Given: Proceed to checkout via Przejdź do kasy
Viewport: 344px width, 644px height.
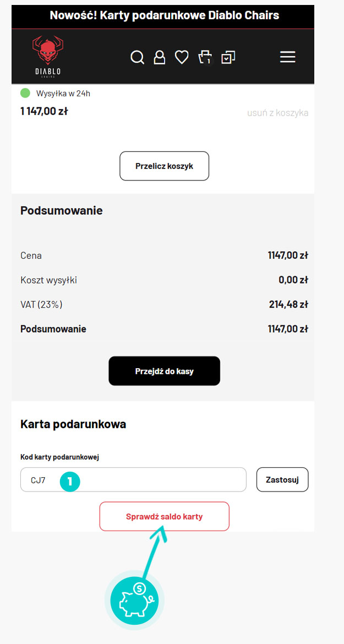Looking at the screenshot, I should [164, 370].
